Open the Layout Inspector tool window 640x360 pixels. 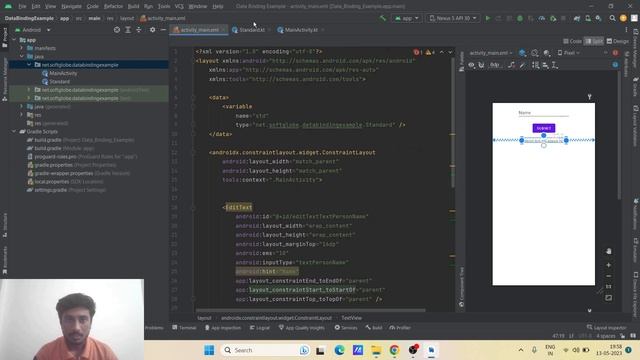tap(606, 328)
